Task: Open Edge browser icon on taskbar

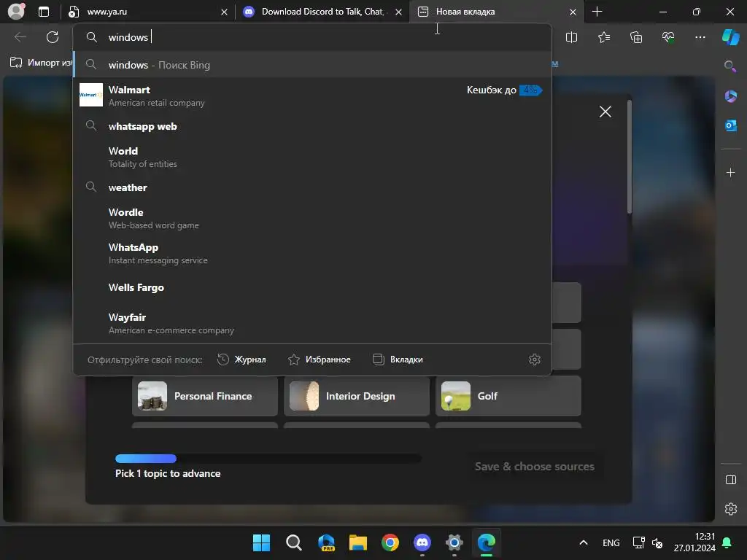Action: pos(487,542)
